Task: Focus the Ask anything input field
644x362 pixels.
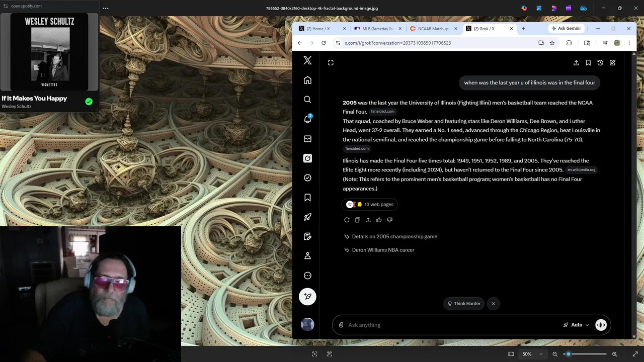Action: click(453, 325)
